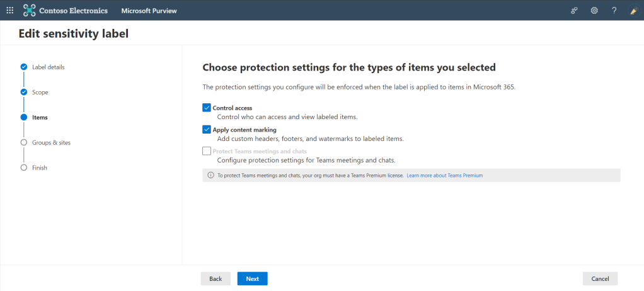Click the Microsoft Purview header title
Image resolution: width=644 pixels, height=291 pixels.
(149, 11)
